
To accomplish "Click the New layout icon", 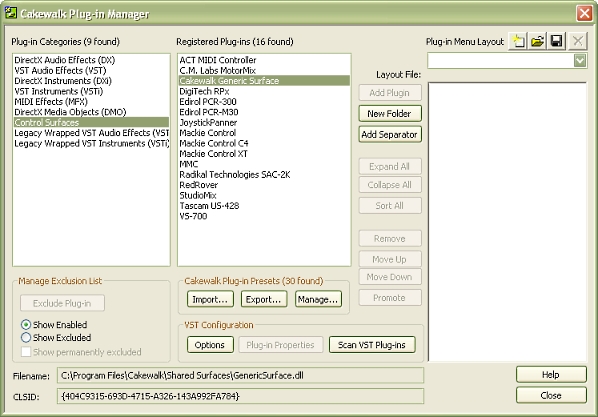I will (x=518, y=41).
